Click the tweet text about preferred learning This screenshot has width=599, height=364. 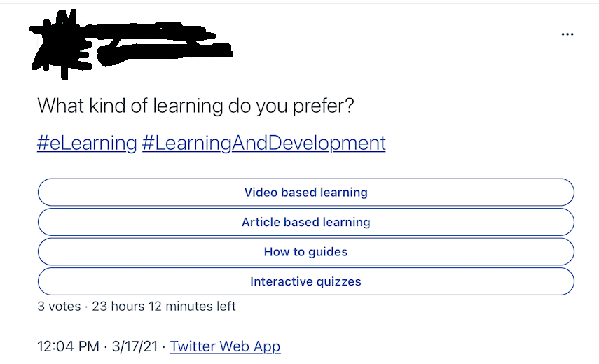pyautogui.click(x=195, y=106)
